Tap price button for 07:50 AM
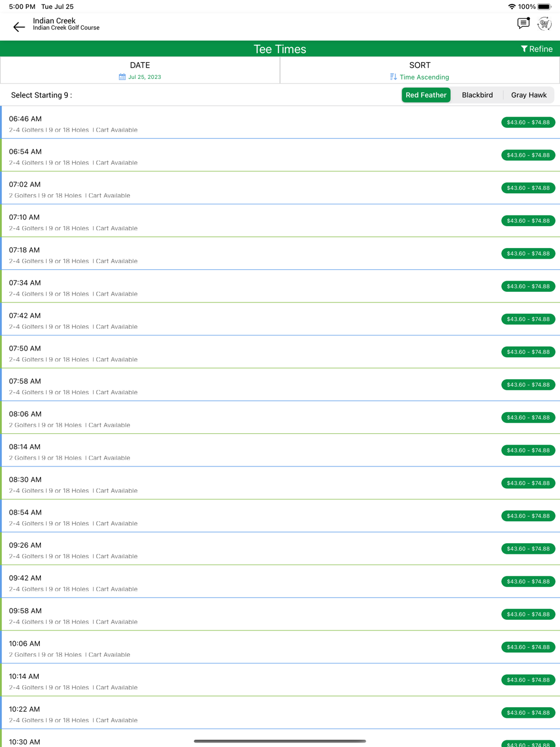560x747 pixels. point(528,352)
